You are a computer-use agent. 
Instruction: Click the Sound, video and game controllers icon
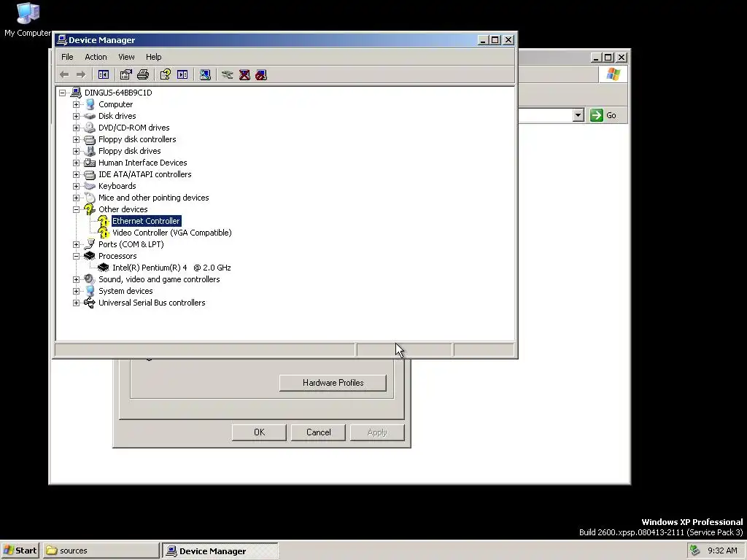pos(90,279)
